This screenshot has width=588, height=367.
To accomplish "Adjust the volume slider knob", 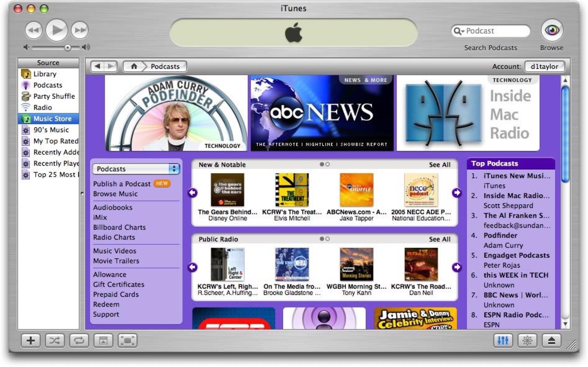I will click(67, 48).
